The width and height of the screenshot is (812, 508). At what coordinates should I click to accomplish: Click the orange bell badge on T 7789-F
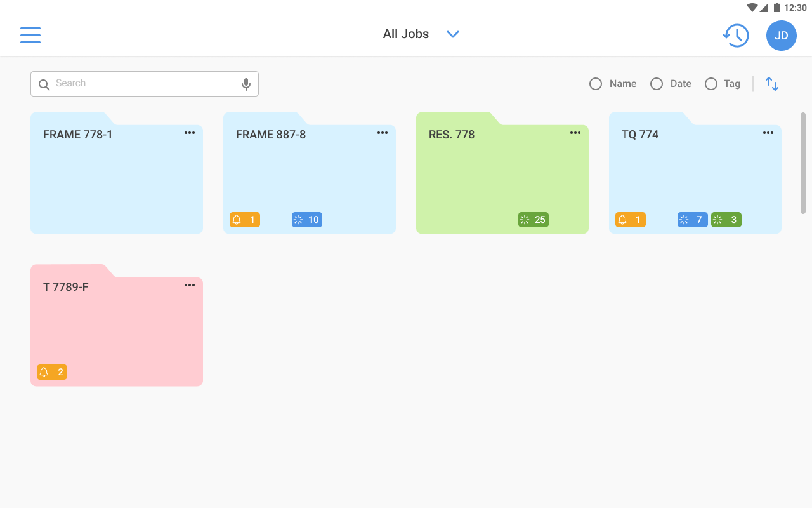coord(52,372)
